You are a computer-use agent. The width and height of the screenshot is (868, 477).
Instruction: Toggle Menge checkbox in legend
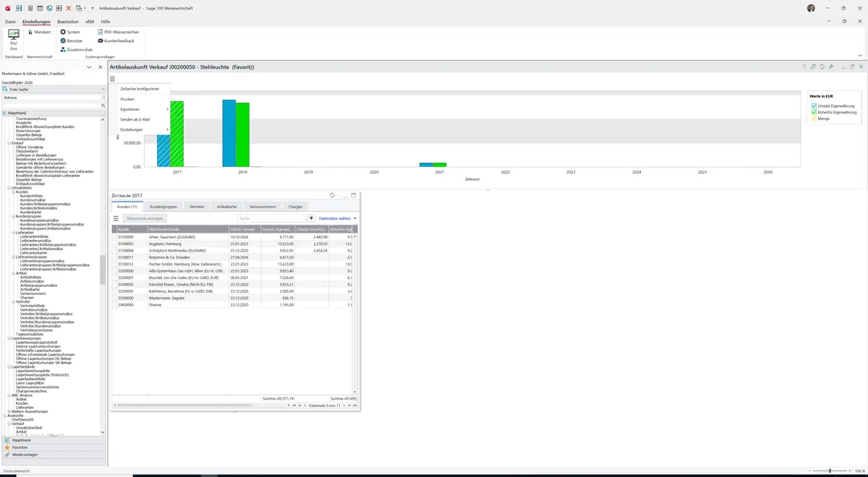[814, 119]
